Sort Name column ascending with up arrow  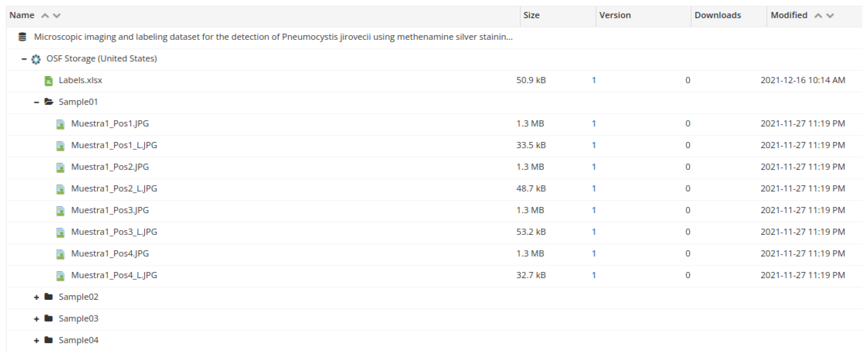45,16
